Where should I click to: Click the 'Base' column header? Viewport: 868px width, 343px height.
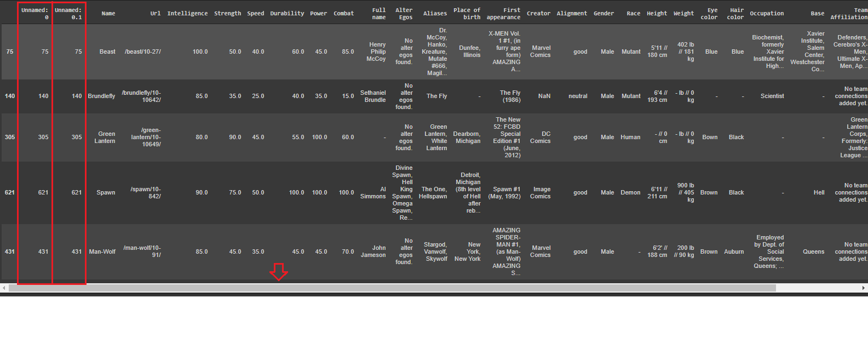pyautogui.click(x=817, y=13)
